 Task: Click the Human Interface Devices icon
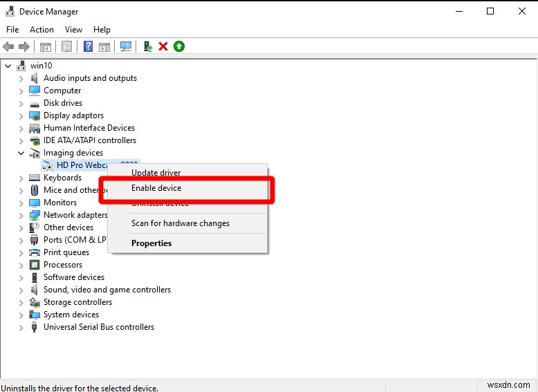tap(35, 129)
